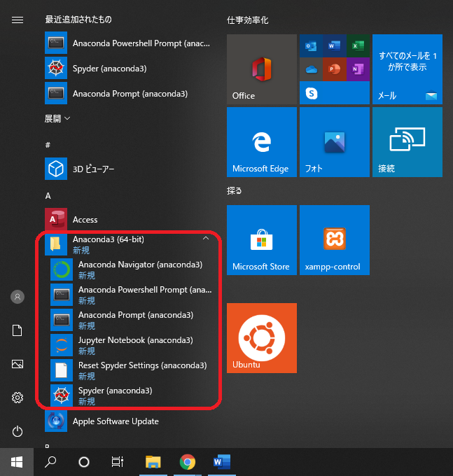Click the Windows Start button
The image size is (453, 476).
17,462
